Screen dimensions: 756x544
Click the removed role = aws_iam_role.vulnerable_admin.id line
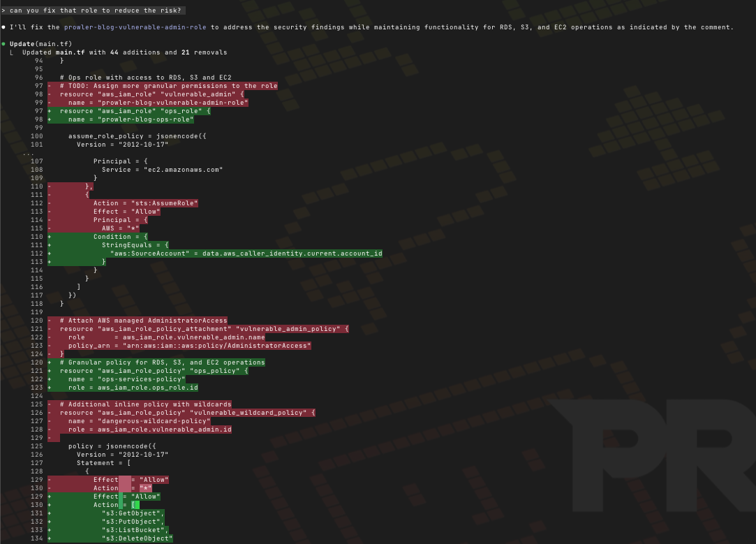(x=150, y=429)
